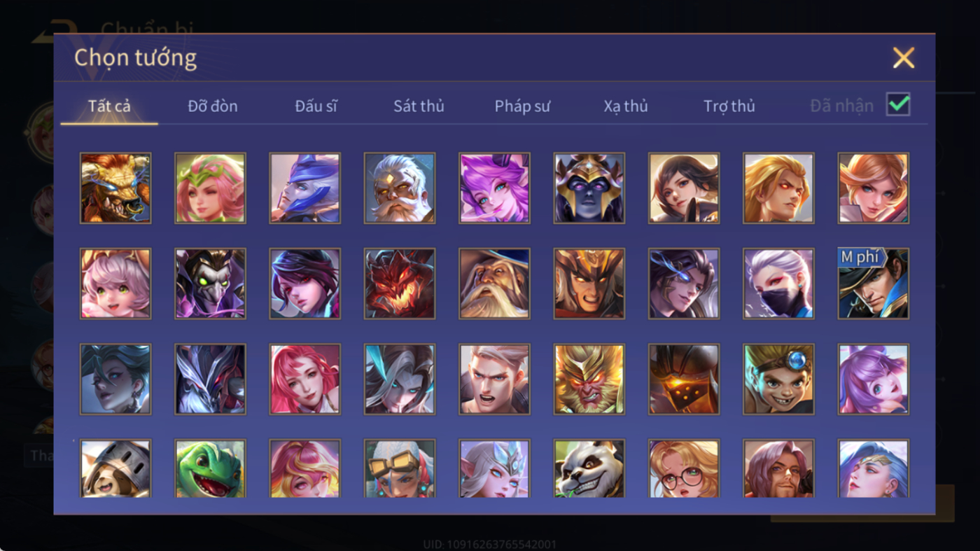Screen dimensions: 980x551
Task: Toggle the "Đã nhận" checkbox
Action: [x=898, y=105]
